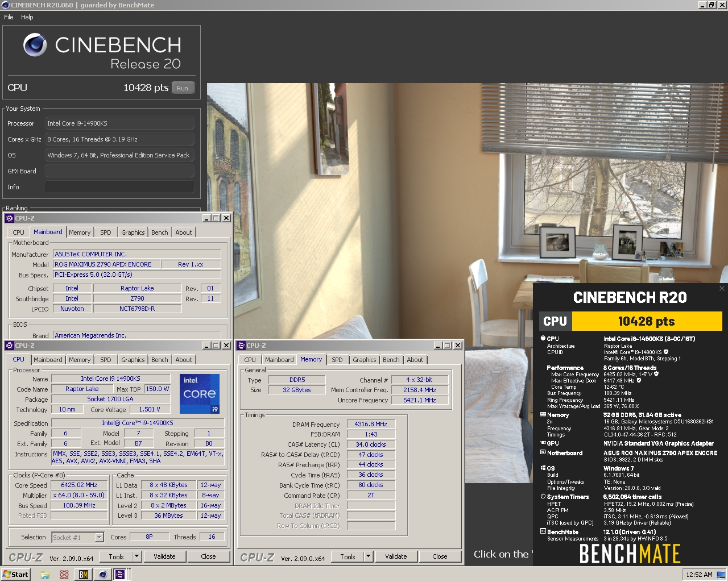The image size is (728, 582).
Task: Click the shield after Max Effective Clock value
Action: 639,380
